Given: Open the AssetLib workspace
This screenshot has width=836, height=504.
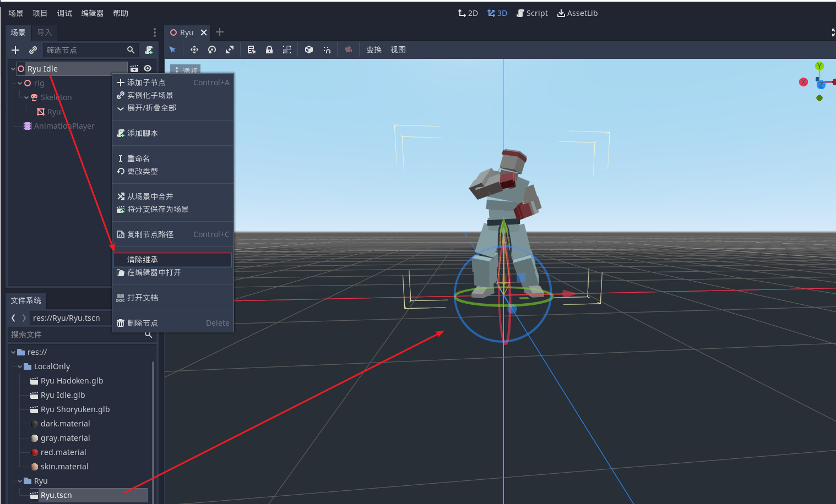Looking at the screenshot, I should pos(577,13).
